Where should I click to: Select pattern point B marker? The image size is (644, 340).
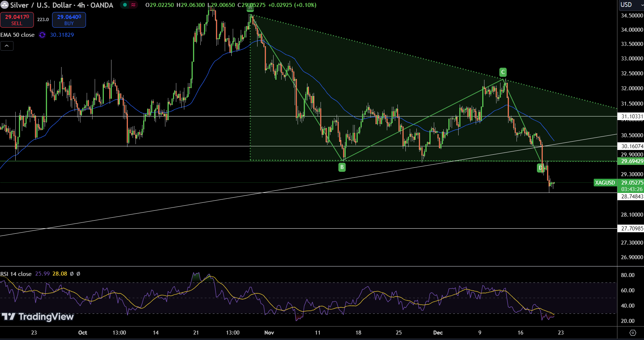342,167
